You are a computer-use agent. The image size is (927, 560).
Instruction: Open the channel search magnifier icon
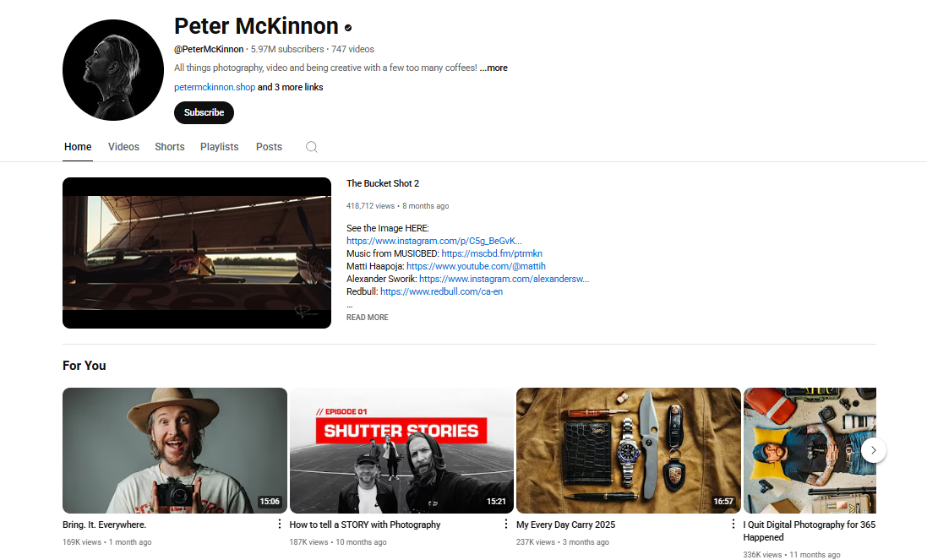312,147
